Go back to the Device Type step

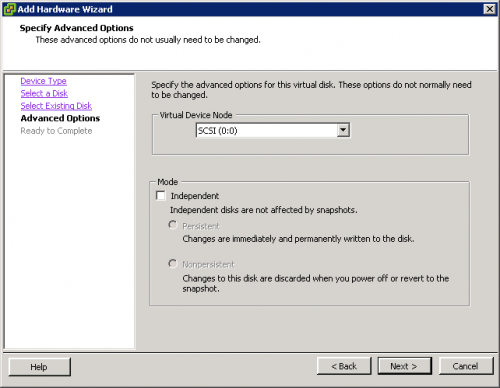[43, 81]
